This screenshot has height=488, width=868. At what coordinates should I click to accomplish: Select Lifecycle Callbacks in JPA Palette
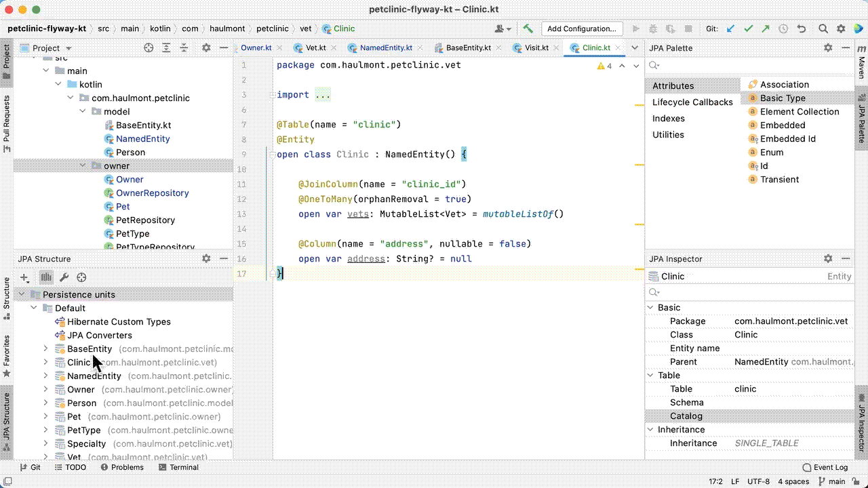692,102
